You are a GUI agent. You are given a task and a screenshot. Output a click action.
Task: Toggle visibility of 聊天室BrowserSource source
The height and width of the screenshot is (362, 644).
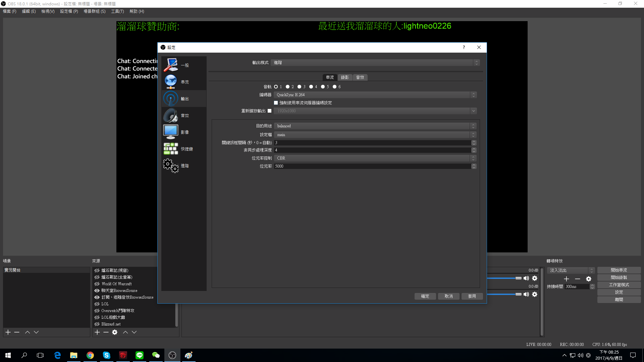click(x=97, y=291)
